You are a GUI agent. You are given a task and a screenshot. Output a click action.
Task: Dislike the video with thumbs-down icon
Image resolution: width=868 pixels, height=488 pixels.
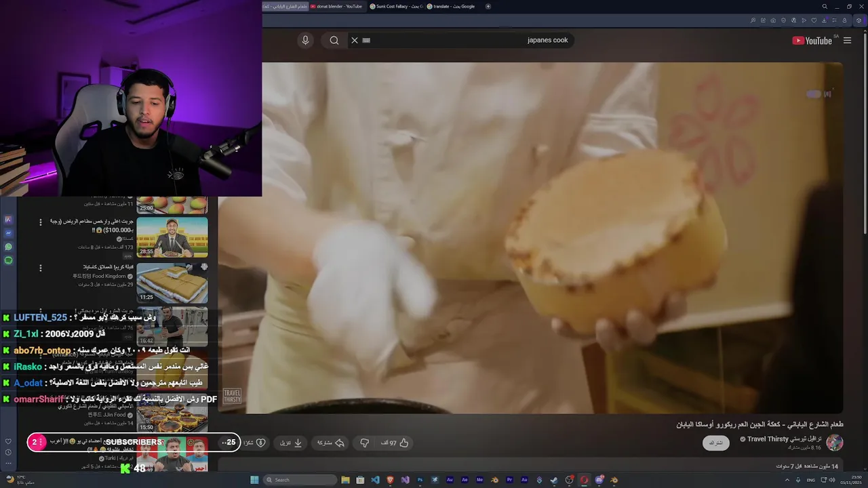[x=364, y=443]
